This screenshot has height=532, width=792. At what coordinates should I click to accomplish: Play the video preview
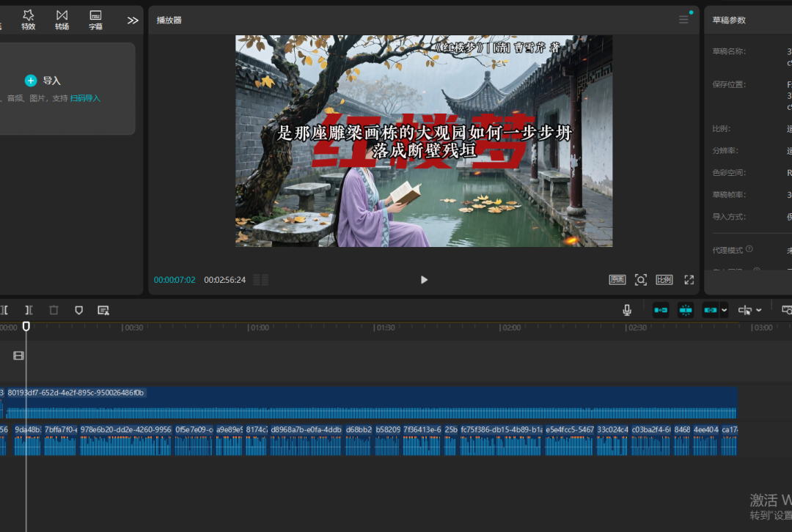pyautogui.click(x=424, y=280)
